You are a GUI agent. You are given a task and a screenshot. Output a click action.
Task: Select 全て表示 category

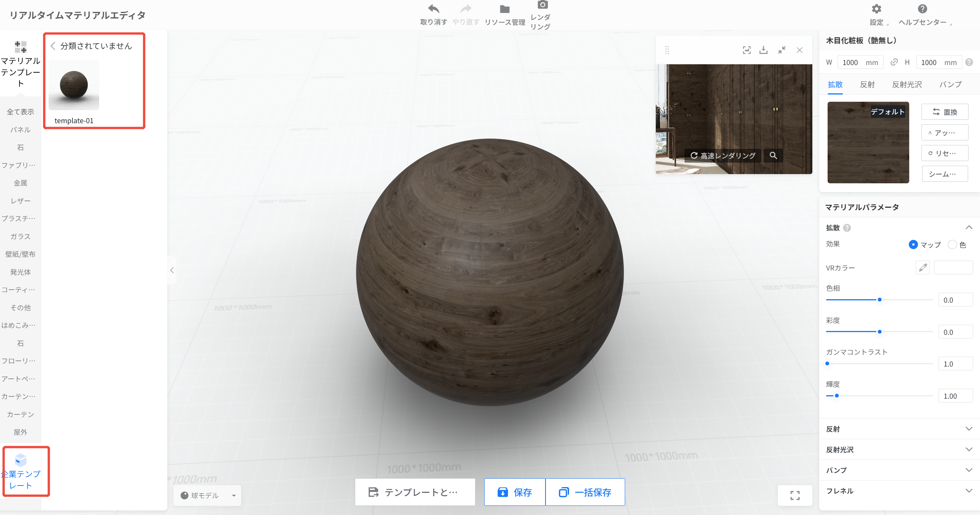(x=21, y=112)
